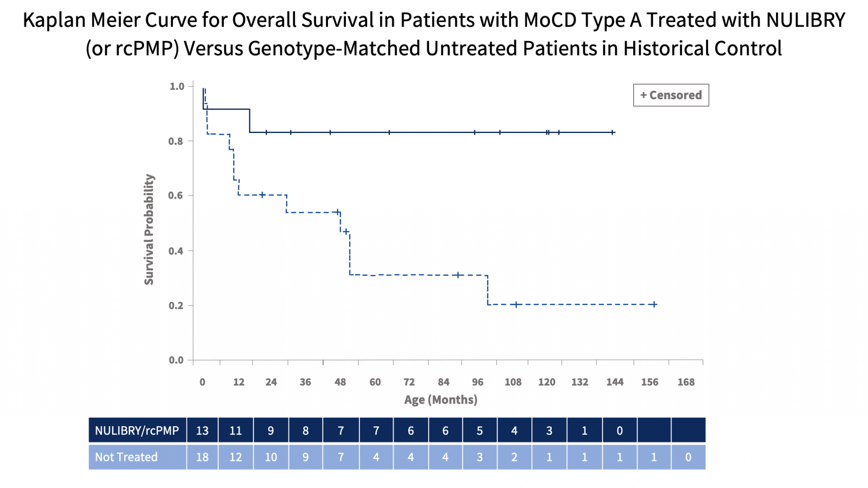
Task: Click the final censored mark on solid curve
Action: click(612, 133)
